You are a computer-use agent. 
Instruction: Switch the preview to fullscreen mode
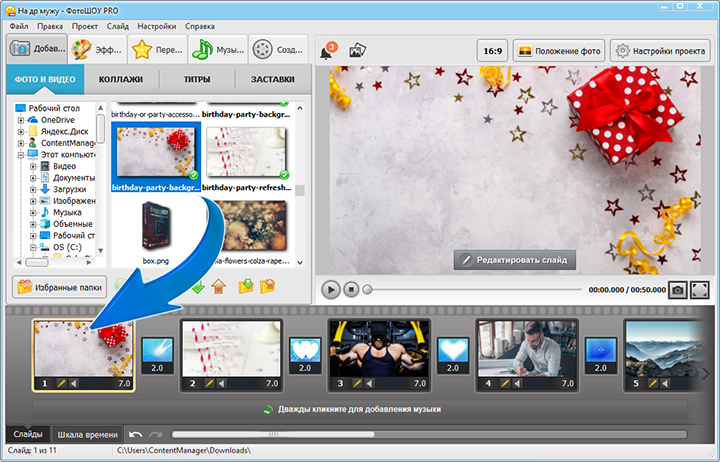(x=700, y=289)
